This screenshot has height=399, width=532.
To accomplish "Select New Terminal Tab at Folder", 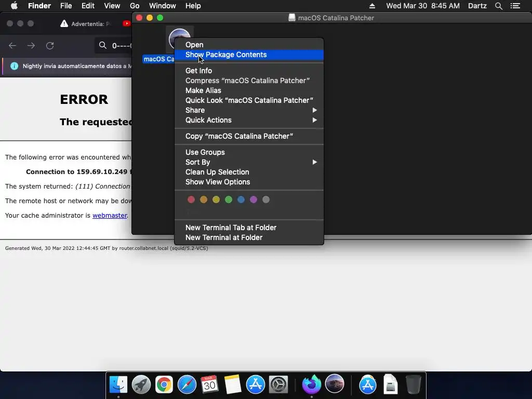I will point(249,228).
